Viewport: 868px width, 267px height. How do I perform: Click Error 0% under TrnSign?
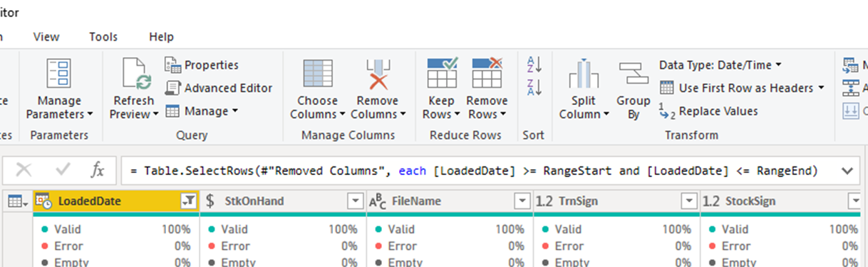click(616, 246)
